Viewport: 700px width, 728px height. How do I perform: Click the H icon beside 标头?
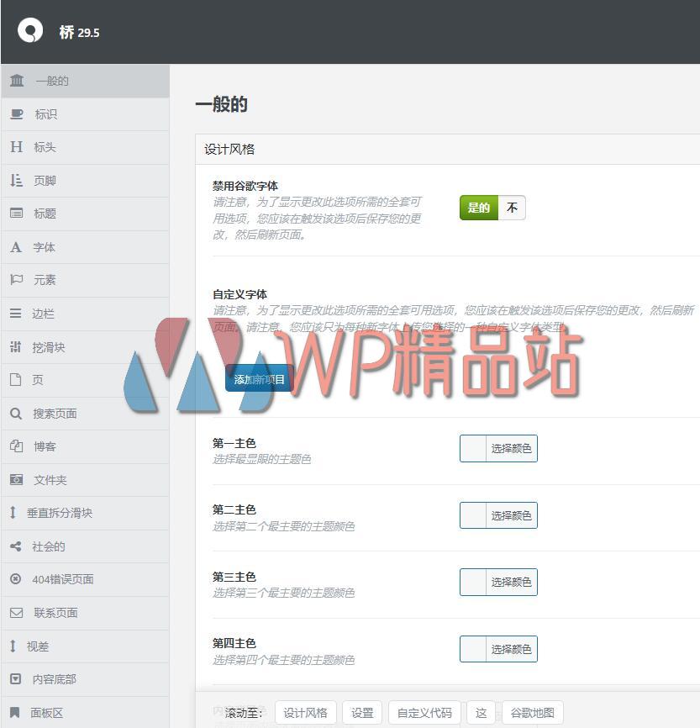pyautogui.click(x=16, y=147)
